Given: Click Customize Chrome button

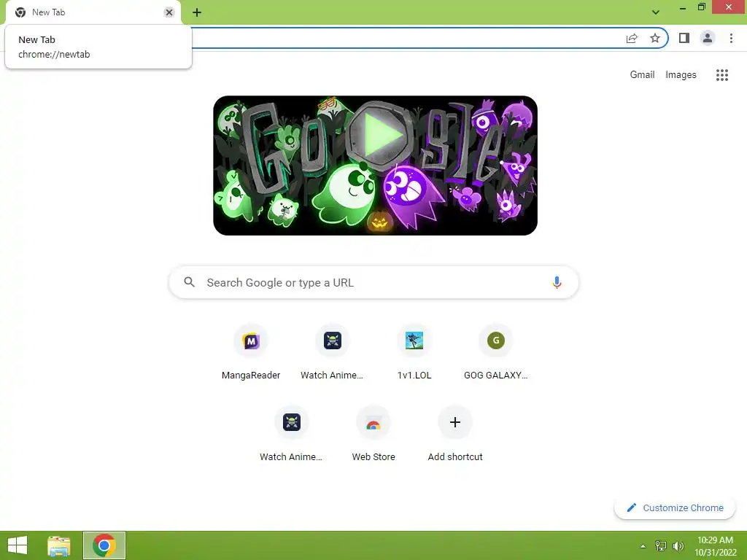Looking at the screenshot, I should point(675,508).
